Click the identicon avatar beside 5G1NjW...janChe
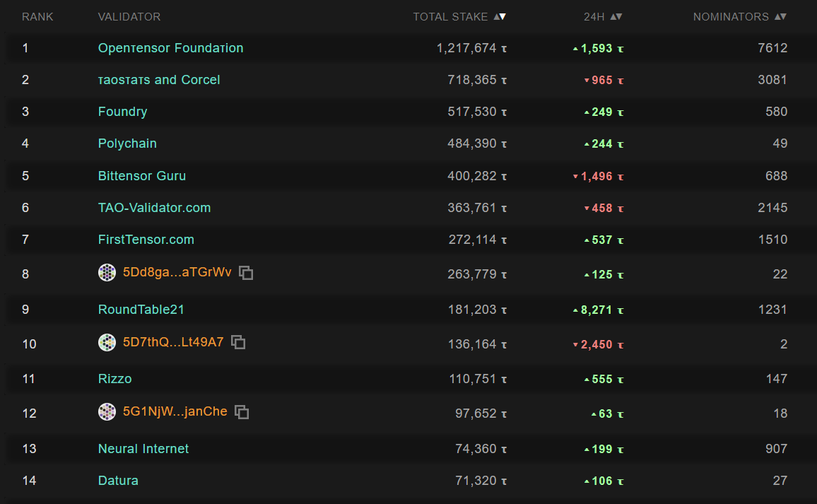 pos(107,411)
